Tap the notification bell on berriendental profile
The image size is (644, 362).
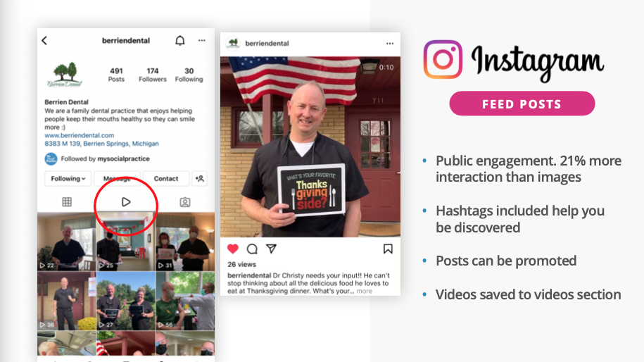pyautogui.click(x=180, y=40)
